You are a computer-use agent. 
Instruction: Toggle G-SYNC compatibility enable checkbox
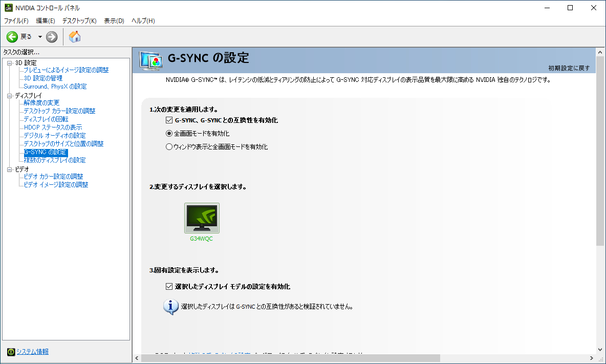[x=169, y=120]
